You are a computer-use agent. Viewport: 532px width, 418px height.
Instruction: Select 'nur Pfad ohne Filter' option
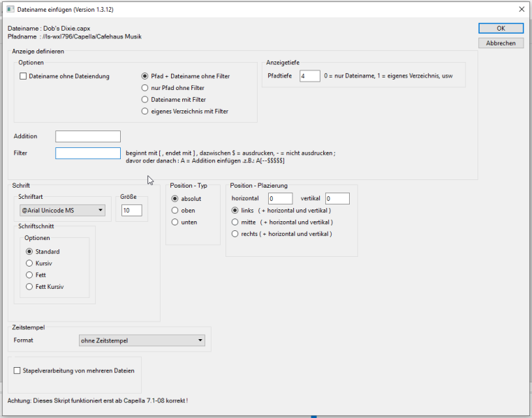click(x=145, y=88)
